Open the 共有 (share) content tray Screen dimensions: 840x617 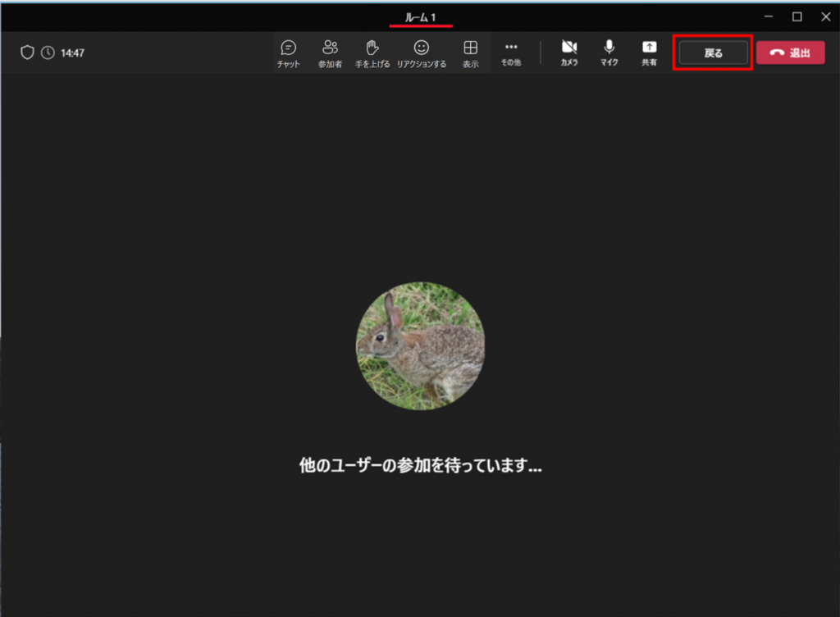tap(649, 53)
